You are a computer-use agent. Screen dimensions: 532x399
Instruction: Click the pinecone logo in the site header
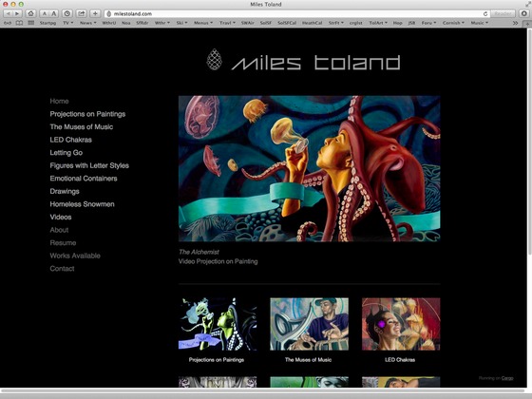tap(215, 59)
